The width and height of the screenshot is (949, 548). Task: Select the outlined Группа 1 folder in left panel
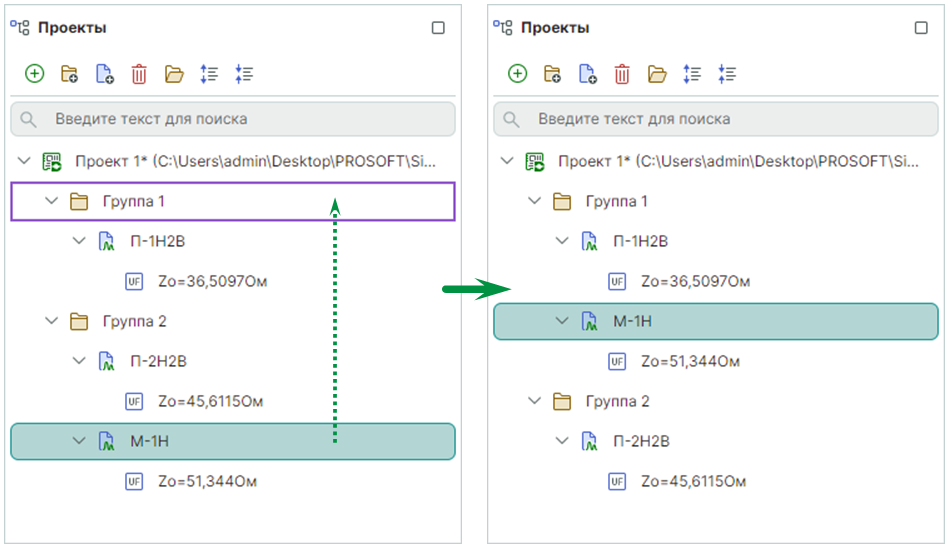134,201
